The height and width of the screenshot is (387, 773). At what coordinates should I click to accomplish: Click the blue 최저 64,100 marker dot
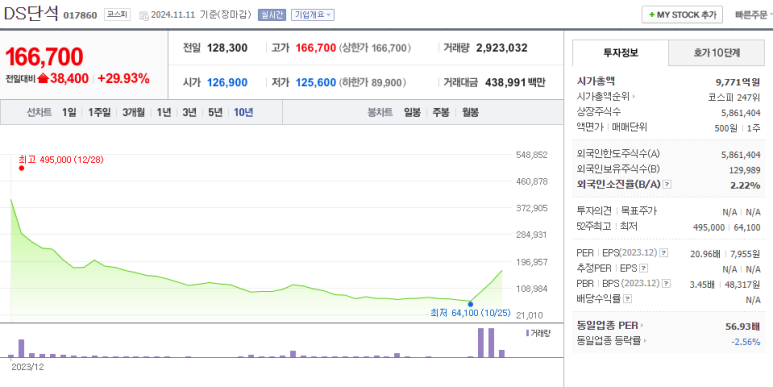tap(470, 304)
